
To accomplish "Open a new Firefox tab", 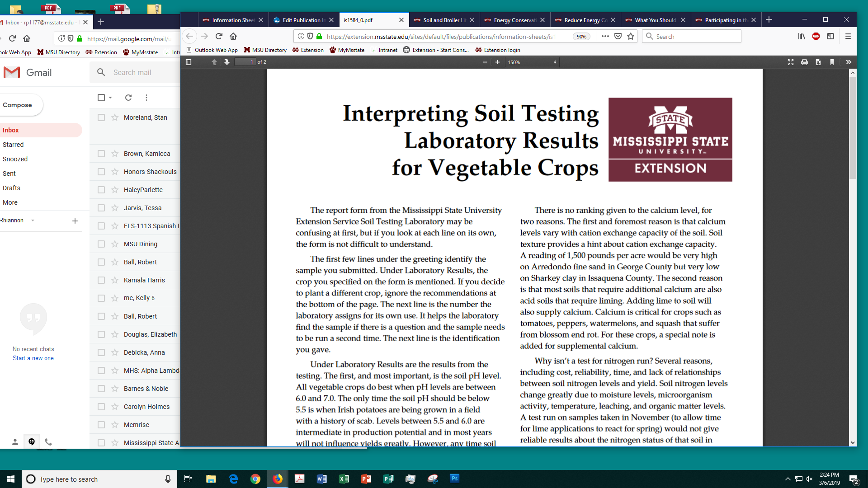I will [x=769, y=20].
